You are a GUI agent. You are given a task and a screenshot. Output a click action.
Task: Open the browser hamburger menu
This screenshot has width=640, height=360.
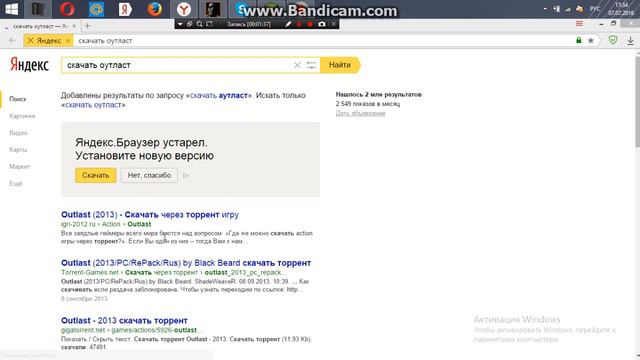click(x=579, y=24)
